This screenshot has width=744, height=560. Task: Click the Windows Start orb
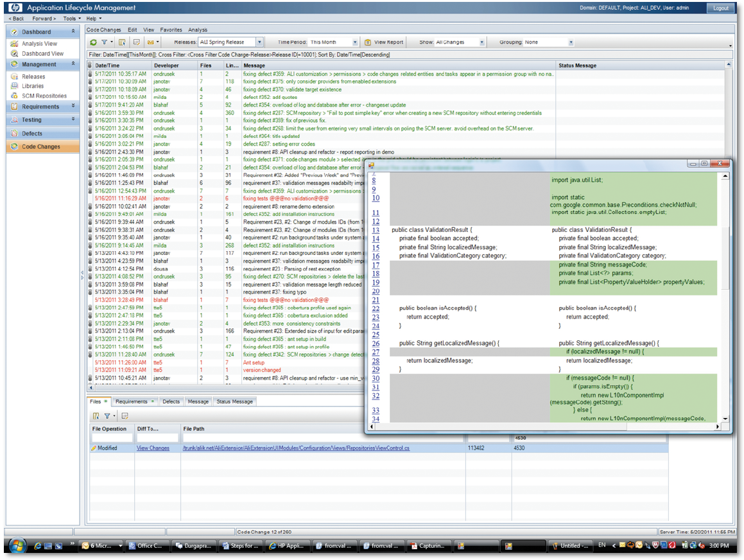pos(16,546)
